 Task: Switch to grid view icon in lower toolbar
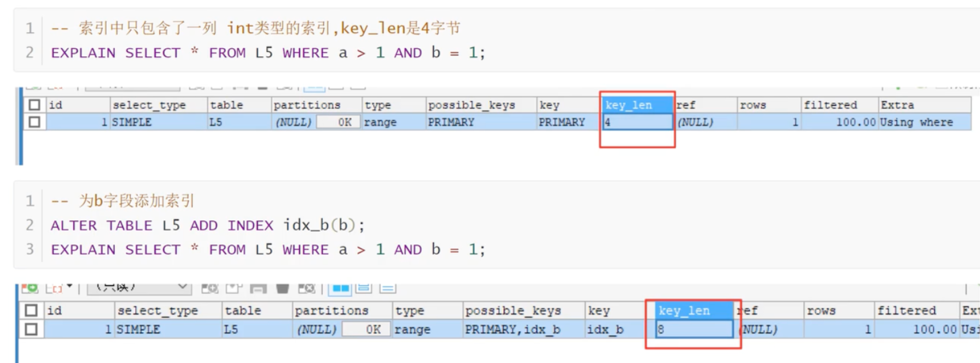click(340, 288)
